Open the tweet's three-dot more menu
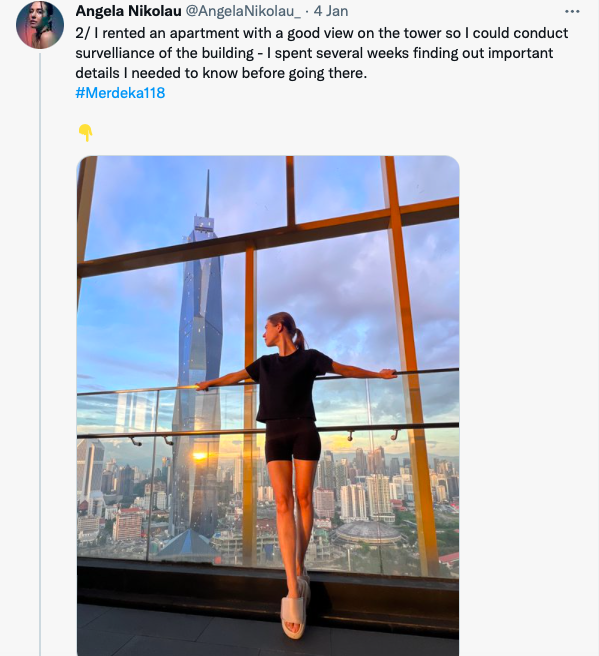599x656 pixels. point(572,12)
